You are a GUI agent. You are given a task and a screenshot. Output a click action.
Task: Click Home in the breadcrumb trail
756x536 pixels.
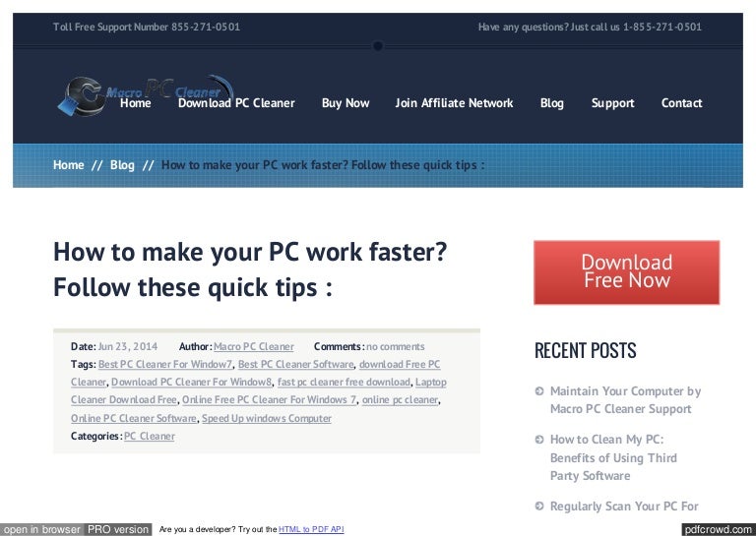pos(69,165)
